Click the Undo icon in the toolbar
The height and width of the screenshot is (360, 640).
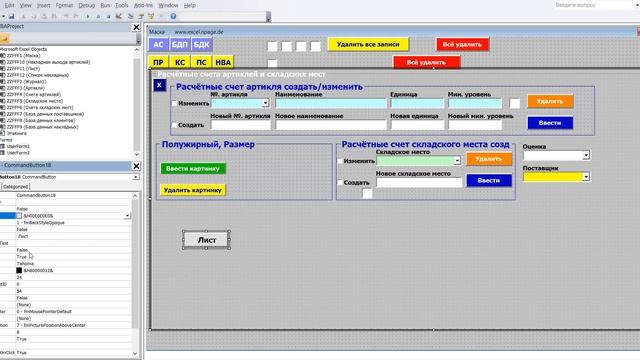pyautogui.click(x=66, y=16)
